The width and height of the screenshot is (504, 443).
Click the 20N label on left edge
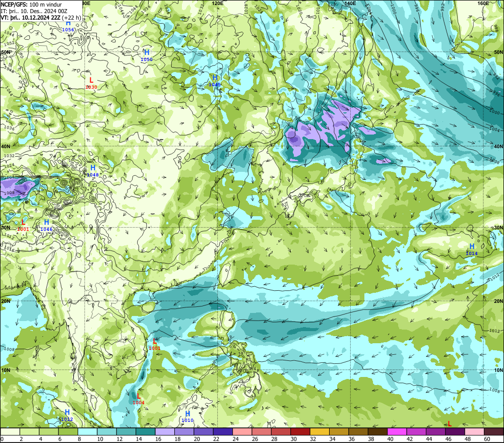coord(6,301)
